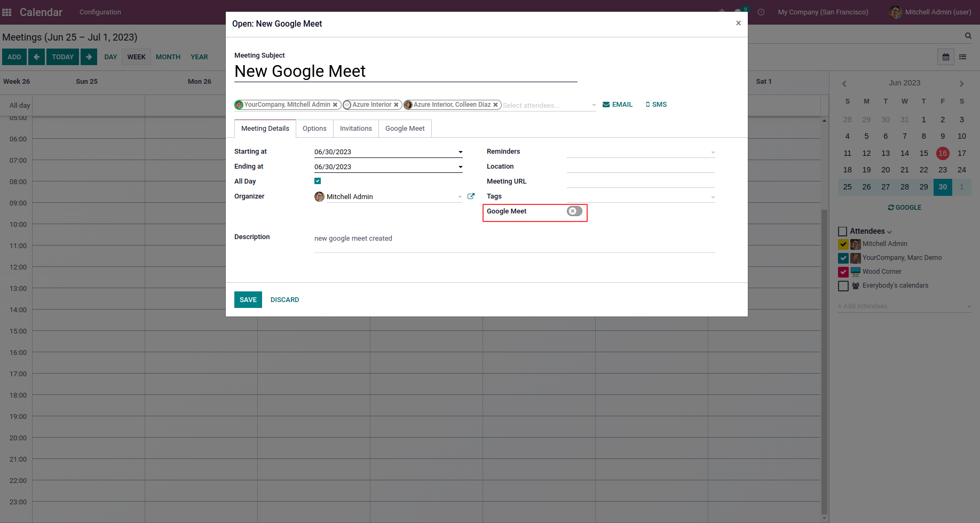980x523 pixels.
Task: Sync calendar with GOOGLE
Action: [905, 208]
